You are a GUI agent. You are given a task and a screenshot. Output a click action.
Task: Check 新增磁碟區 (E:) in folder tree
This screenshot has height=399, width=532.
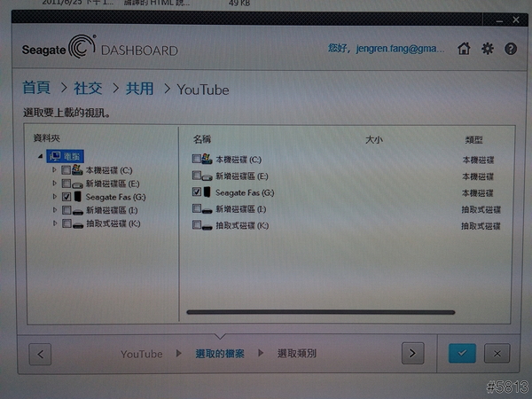tap(66, 184)
